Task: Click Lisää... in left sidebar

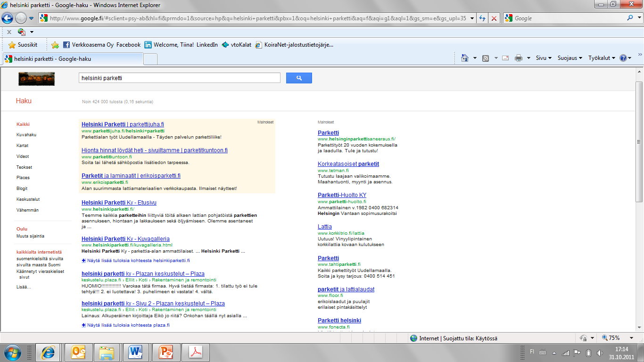Action: tap(24, 287)
